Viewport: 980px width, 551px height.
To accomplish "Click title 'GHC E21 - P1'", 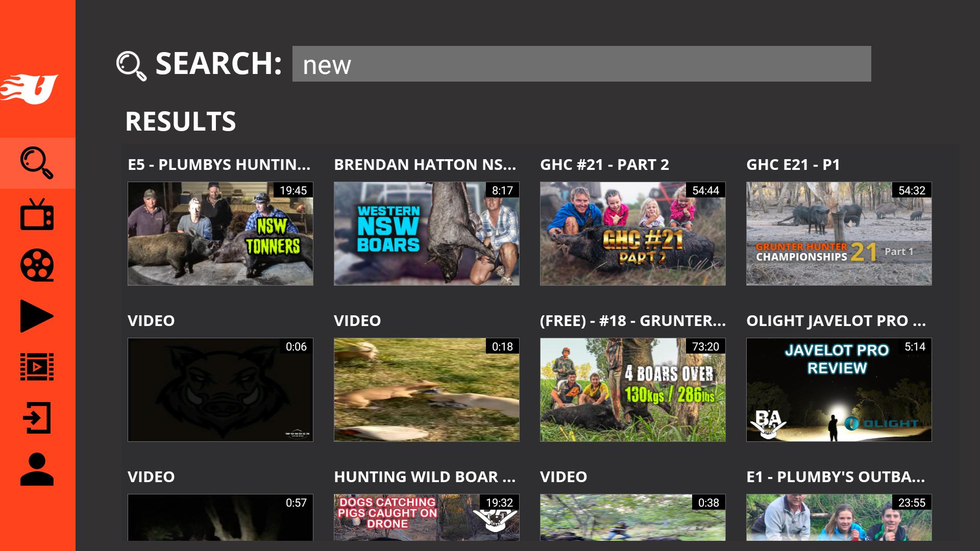I will pyautogui.click(x=793, y=165).
